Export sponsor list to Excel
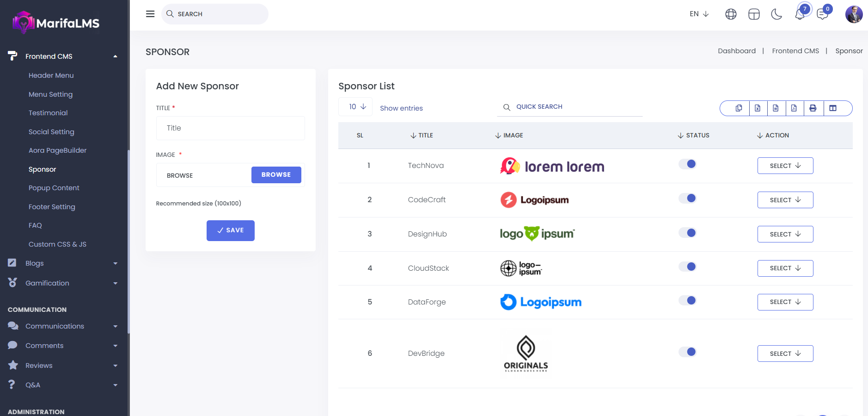This screenshot has height=416, width=868. pos(758,108)
